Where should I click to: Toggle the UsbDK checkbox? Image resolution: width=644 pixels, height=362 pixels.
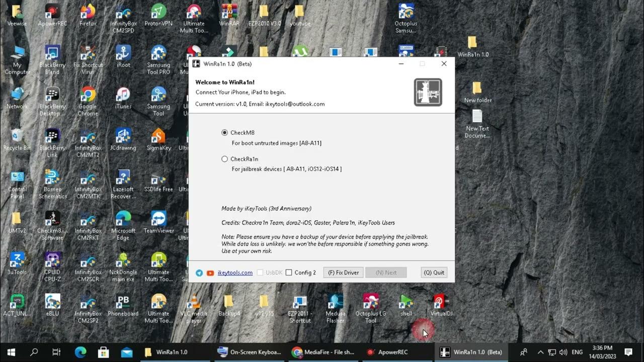tap(260, 273)
